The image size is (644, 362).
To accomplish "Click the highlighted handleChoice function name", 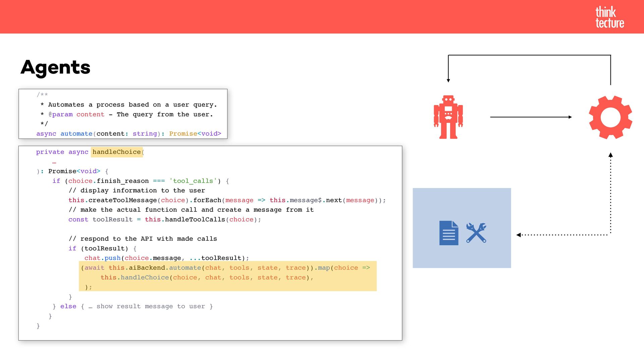I will click(x=116, y=152).
